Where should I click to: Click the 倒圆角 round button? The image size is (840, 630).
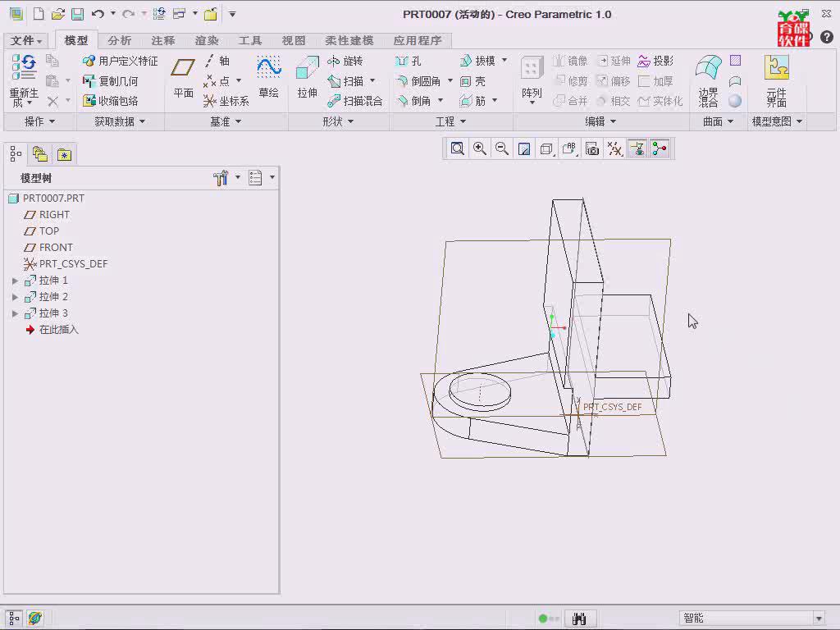click(418, 81)
